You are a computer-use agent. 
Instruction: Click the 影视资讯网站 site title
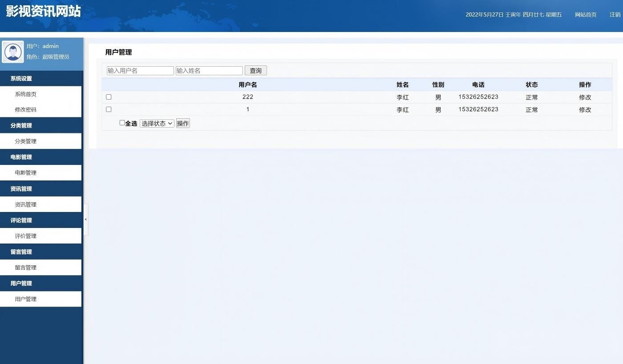tap(44, 11)
